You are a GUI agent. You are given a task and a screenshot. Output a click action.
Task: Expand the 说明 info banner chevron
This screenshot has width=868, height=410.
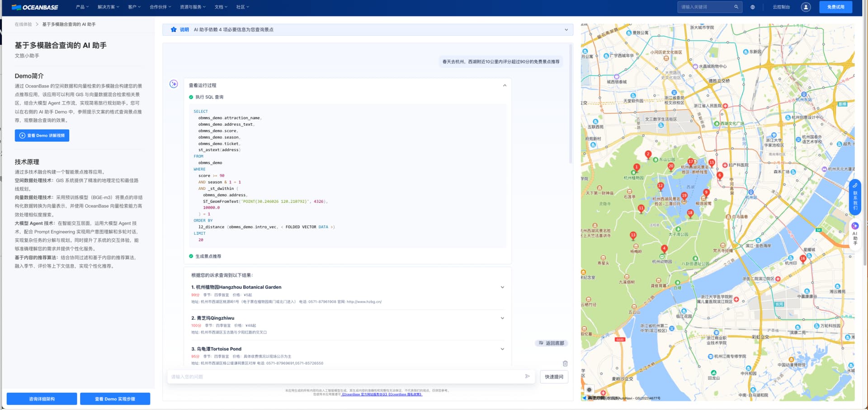point(566,30)
